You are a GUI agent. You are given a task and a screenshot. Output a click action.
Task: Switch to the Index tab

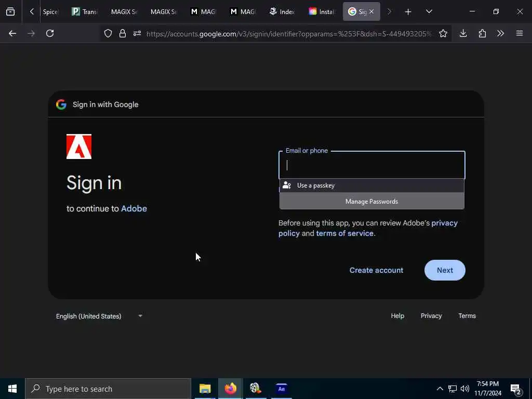point(282,12)
